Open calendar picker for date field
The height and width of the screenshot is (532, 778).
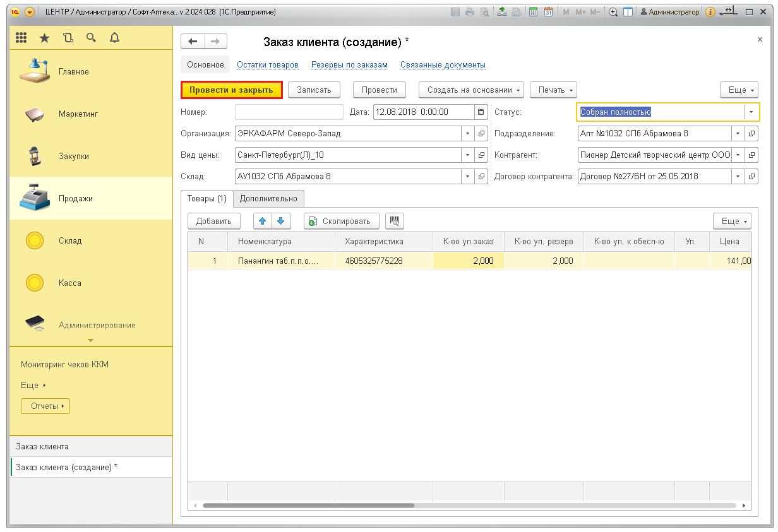tap(481, 112)
